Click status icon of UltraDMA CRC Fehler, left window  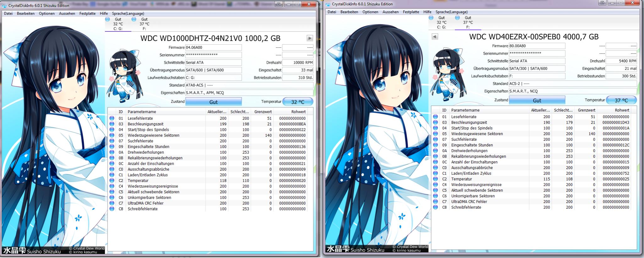(x=112, y=203)
